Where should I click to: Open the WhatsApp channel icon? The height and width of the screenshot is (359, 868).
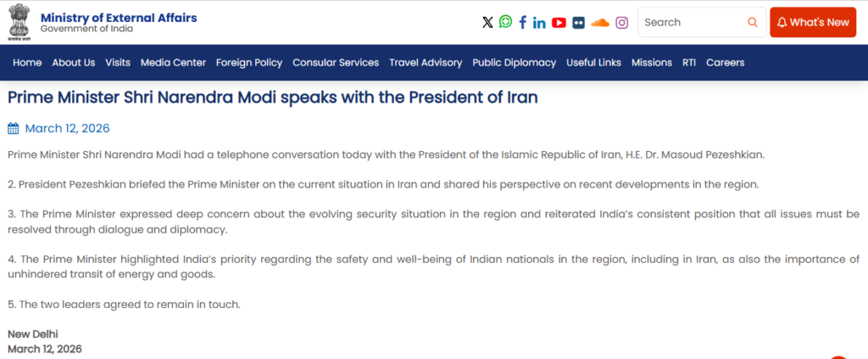point(505,22)
